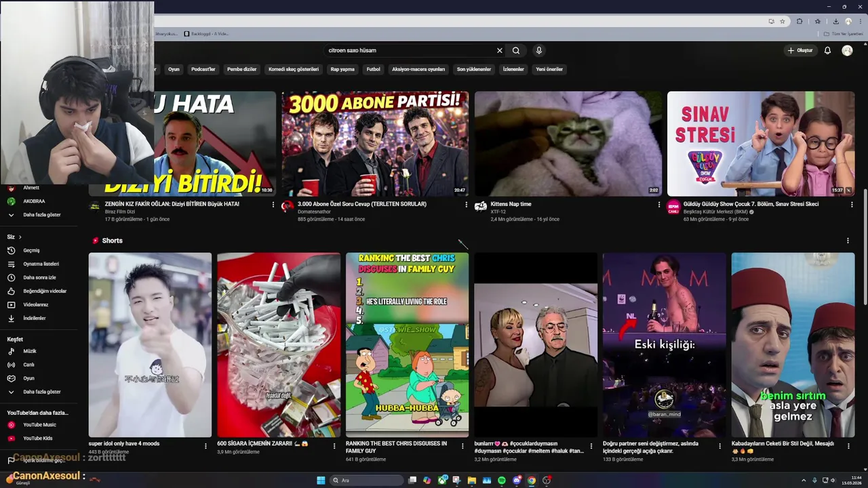Open options for super idol short
The width and height of the screenshot is (868, 488).
coord(205,446)
